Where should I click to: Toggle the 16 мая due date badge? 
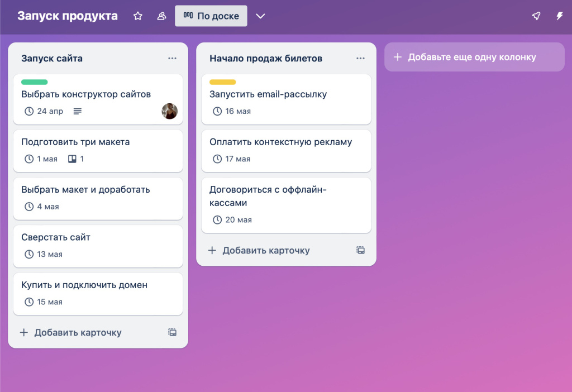click(x=232, y=111)
